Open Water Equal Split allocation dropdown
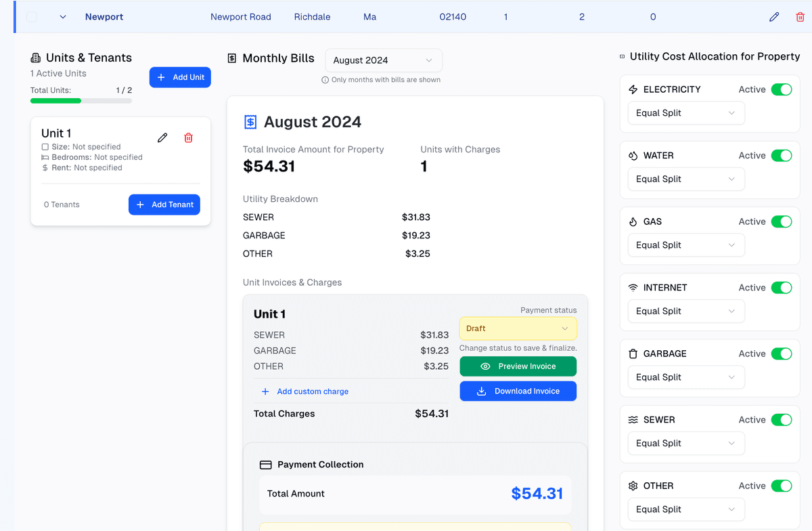This screenshot has width=812, height=531. point(686,179)
